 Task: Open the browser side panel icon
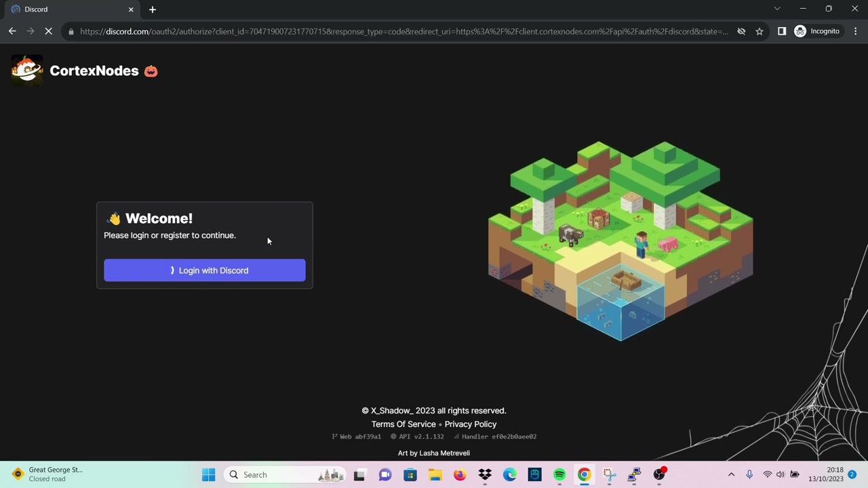point(782,31)
